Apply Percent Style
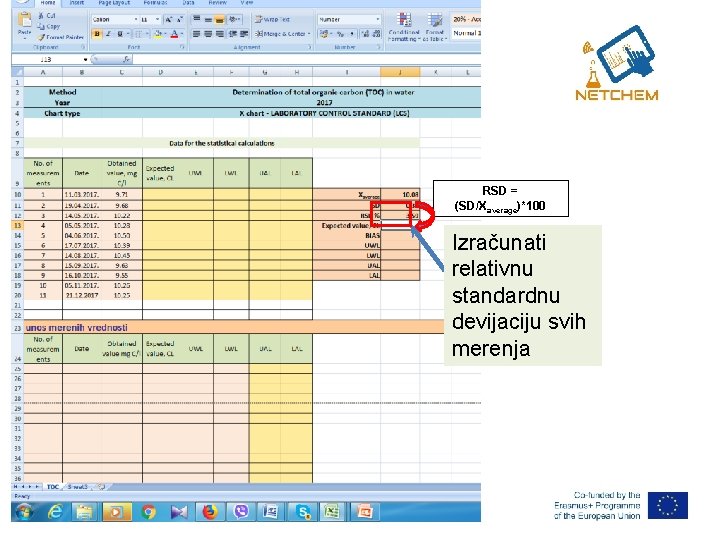Image resolution: width=720 pixels, height=540 pixels. coord(340,34)
